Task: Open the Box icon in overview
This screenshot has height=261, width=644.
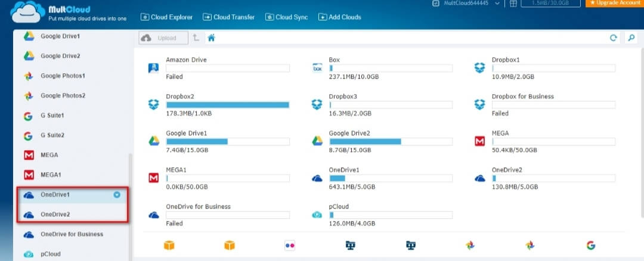Action: click(x=317, y=68)
